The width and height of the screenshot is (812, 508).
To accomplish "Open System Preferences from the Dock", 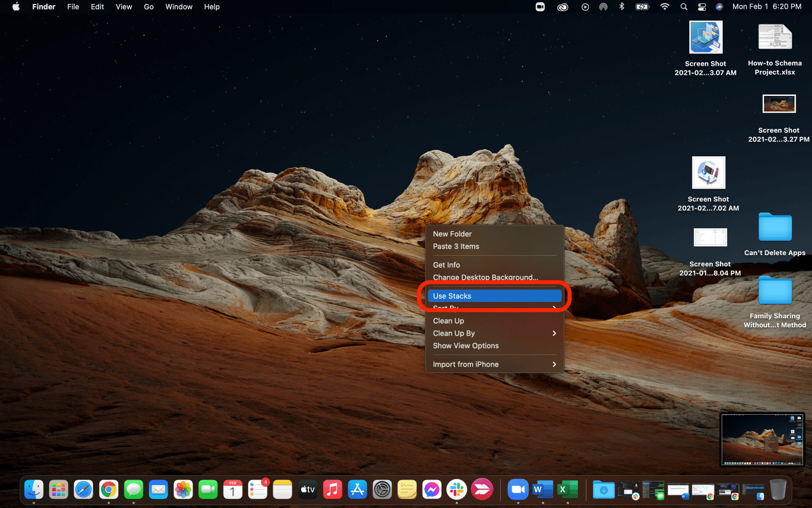I will tap(382, 490).
